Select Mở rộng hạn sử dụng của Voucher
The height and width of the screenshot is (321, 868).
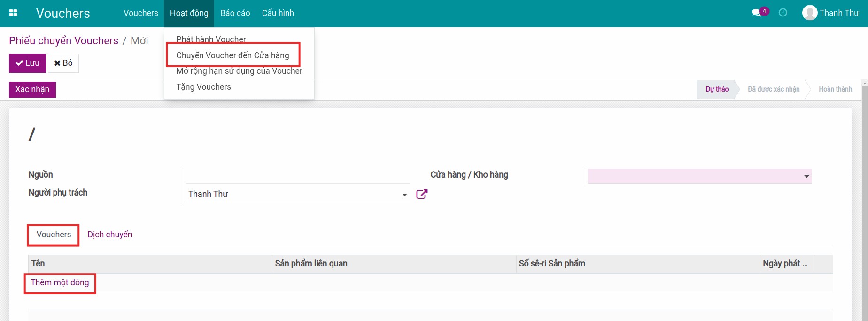point(240,71)
